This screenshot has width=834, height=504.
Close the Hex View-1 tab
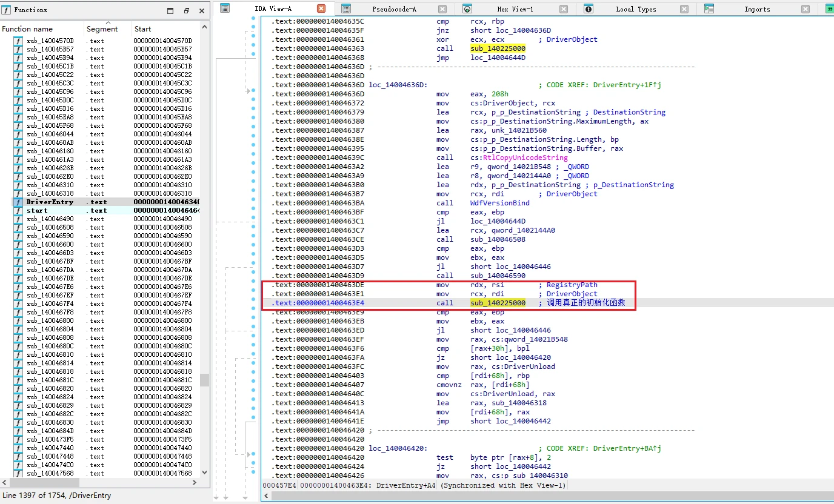564,8
